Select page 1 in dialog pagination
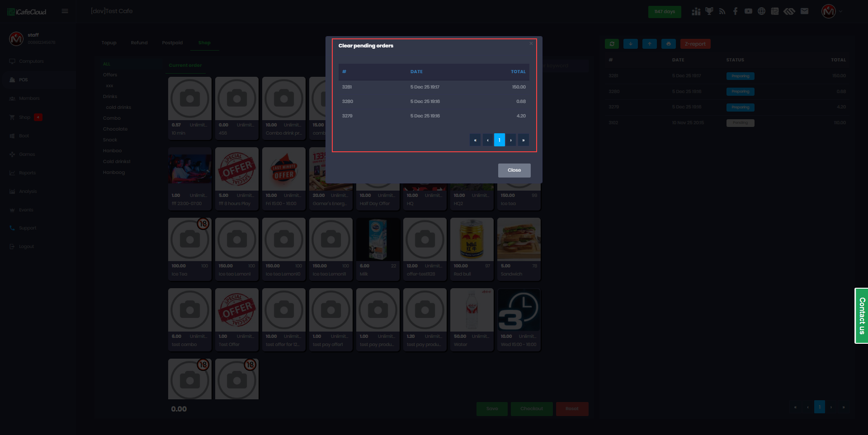Viewport: 868px width, 435px height. point(500,140)
